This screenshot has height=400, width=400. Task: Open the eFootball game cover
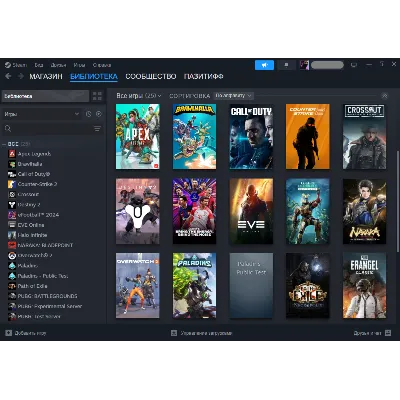click(194, 211)
